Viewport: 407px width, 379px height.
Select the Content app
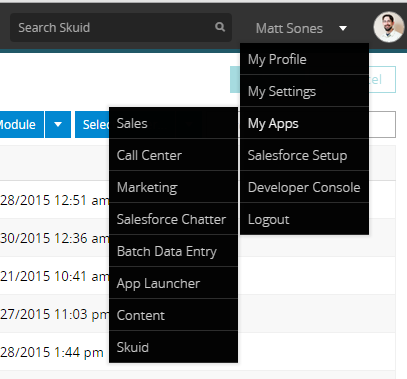[x=173, y=315]
